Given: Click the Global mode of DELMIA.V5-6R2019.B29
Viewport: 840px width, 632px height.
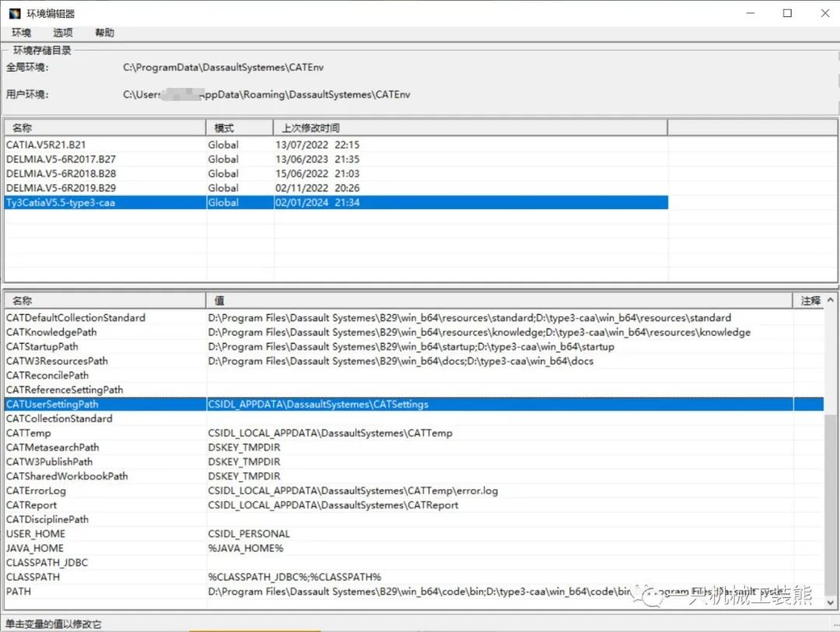Looking at the screenshot, I should coord(223,188).
